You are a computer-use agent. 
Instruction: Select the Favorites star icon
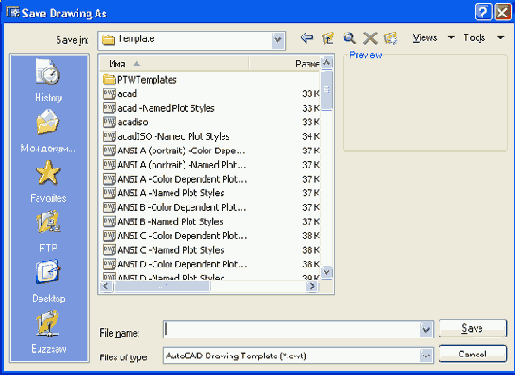(48, 173)
